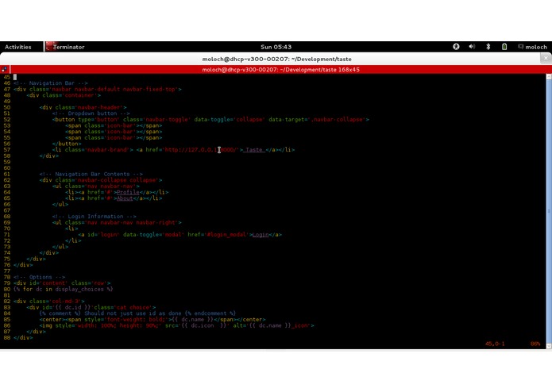552x392 pixels.
Task: Click the navbar-header div on line 50
Action: point(83,107)
